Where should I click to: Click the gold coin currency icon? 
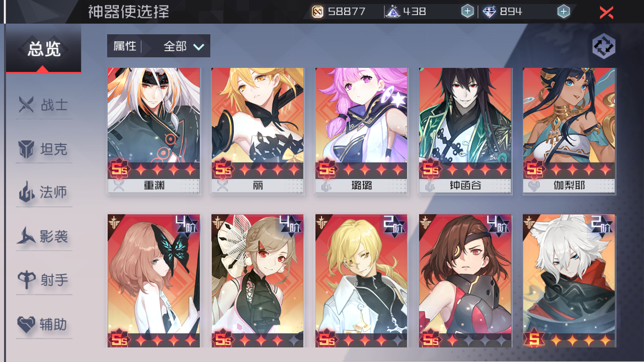(317, 12)
